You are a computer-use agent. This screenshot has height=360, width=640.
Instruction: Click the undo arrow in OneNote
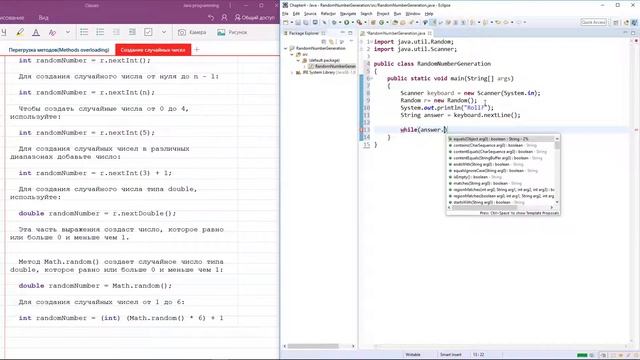(211, 18)
